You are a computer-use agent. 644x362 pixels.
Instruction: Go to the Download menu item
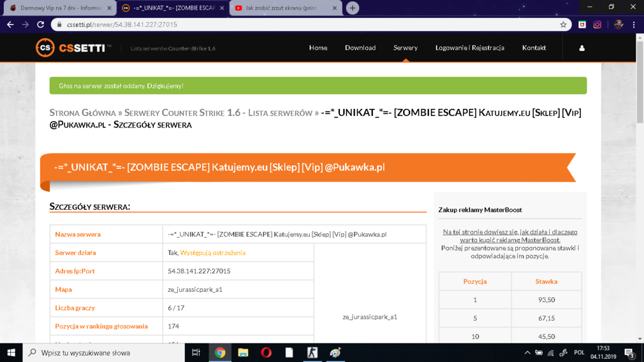point(360,48)
